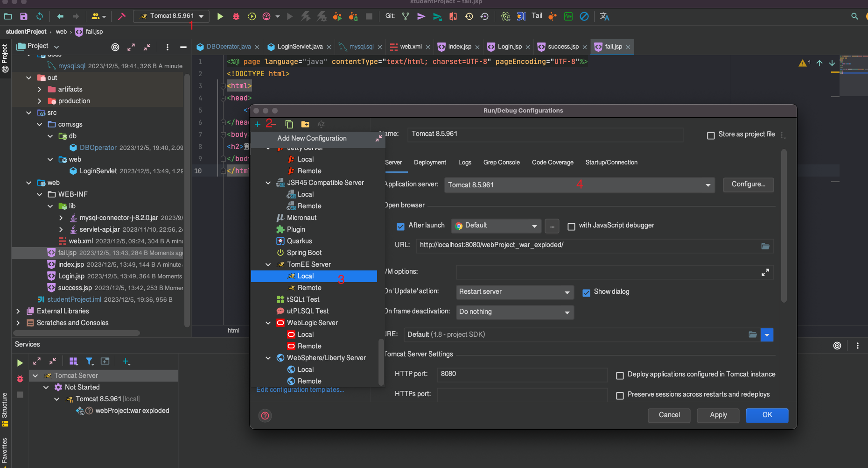The image size is (868, 468).
Task: Enable Deploy applications configured in Tomcat instance
Action: pyautogui.click(x=620, y=376)
